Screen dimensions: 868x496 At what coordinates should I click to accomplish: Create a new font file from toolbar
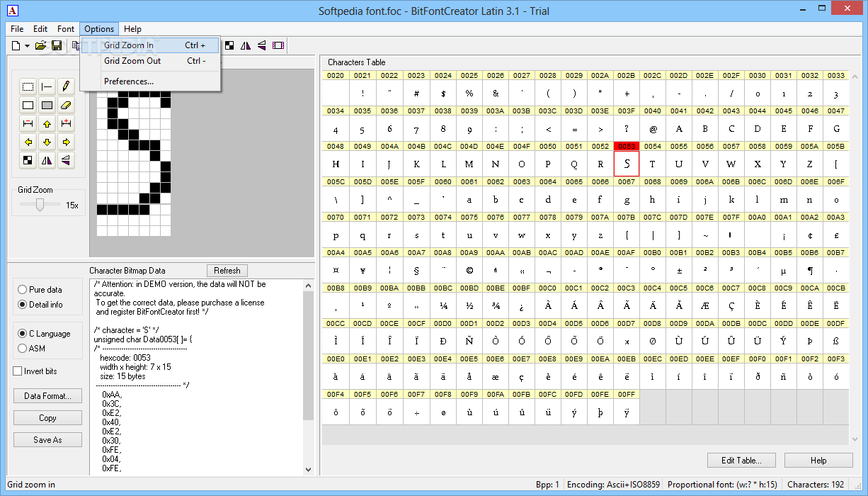[x=16, y=45]
